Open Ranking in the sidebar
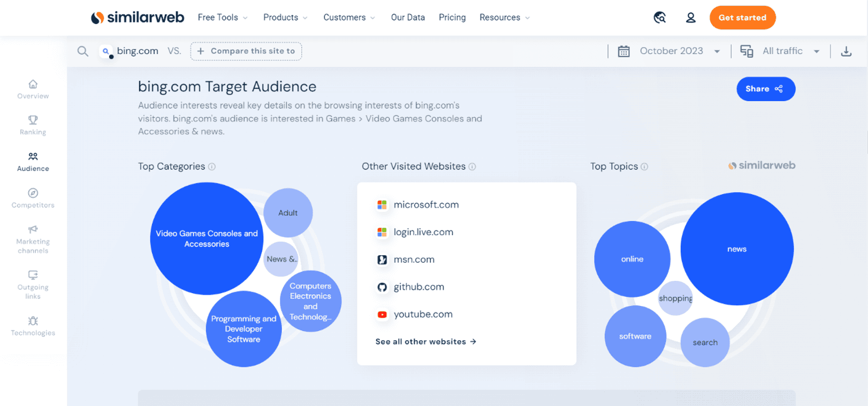 point(33,126)
